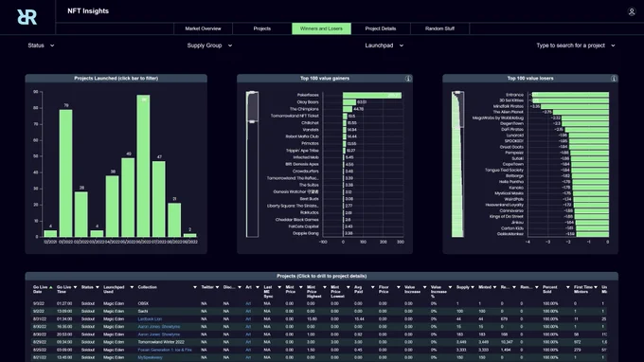Screen dimensions: 644x362
Task: Open the Avg Paid column filter arrow
Action: (x=372, y=287)
